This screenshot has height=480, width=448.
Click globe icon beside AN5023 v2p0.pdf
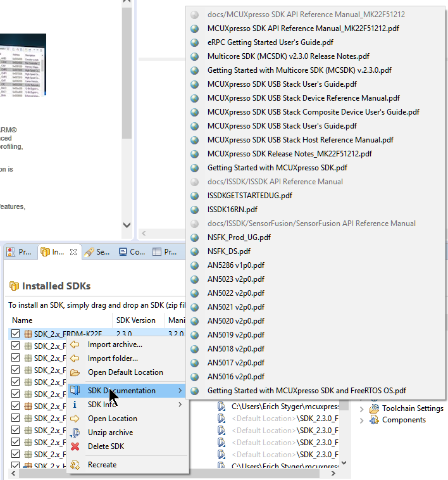click(x=194, y=279)
